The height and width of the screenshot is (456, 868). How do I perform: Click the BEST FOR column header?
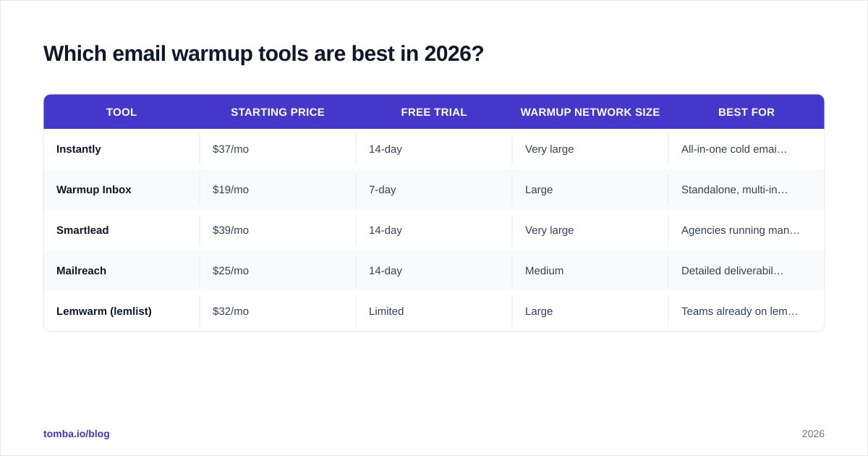click(746, 112)
